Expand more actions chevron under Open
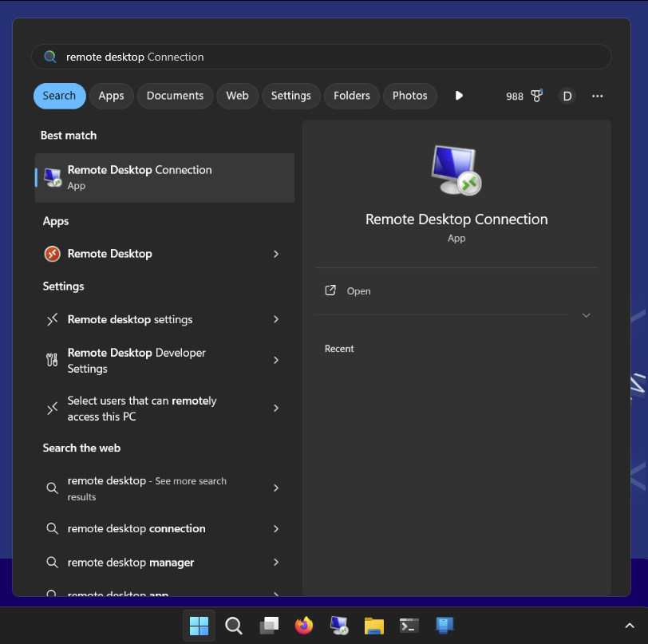The height and width of the screenshot is (644, 648). [586, 315]
